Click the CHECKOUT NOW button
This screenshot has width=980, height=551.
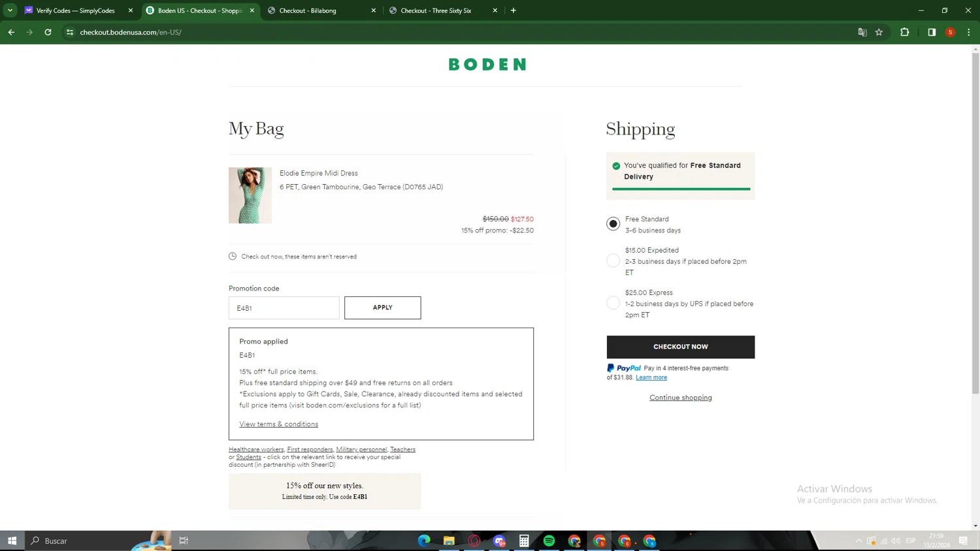[681, 347]
